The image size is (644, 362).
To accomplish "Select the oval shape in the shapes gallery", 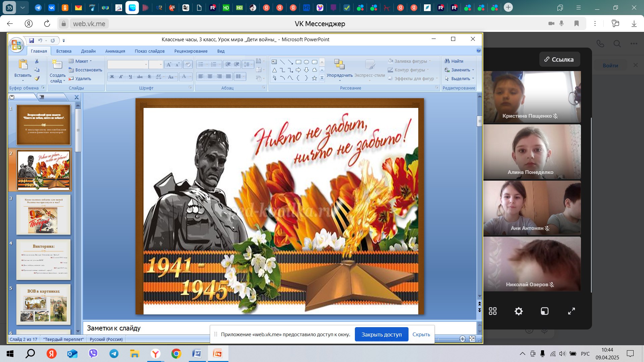I will click(x=306, y=62).
